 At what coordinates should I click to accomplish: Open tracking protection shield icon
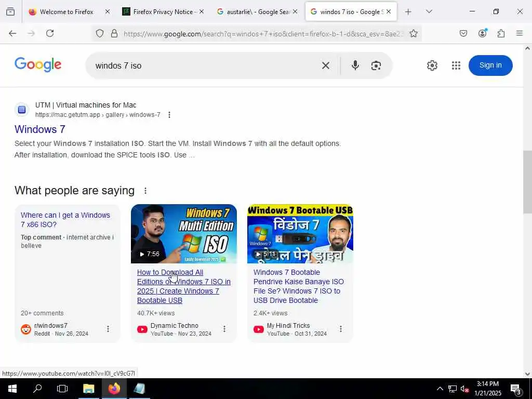(x=99, y=33)
